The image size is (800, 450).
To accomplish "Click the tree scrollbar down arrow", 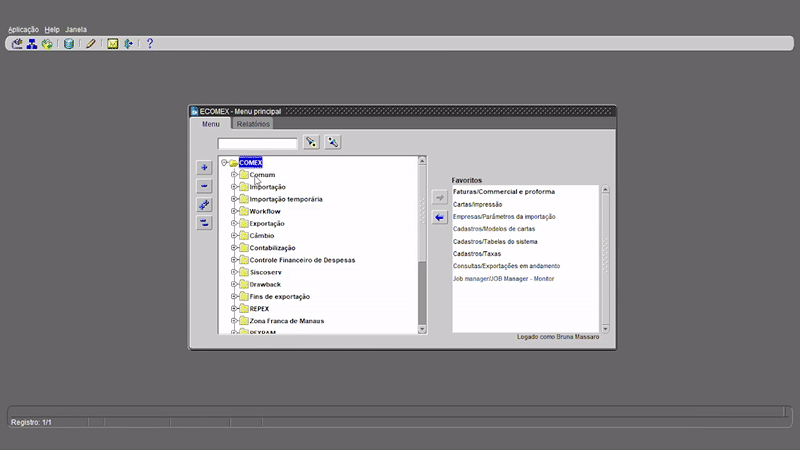I will point(422,330).
